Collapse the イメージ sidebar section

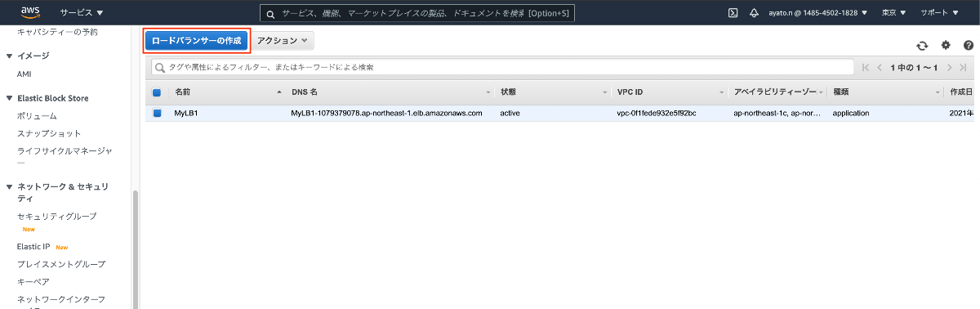[x=9, y=56]
